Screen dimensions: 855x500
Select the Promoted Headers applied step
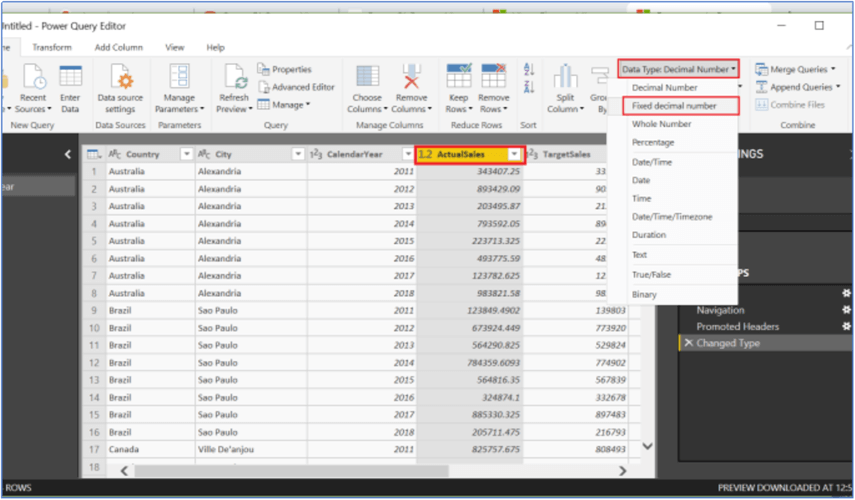(737, 326)
